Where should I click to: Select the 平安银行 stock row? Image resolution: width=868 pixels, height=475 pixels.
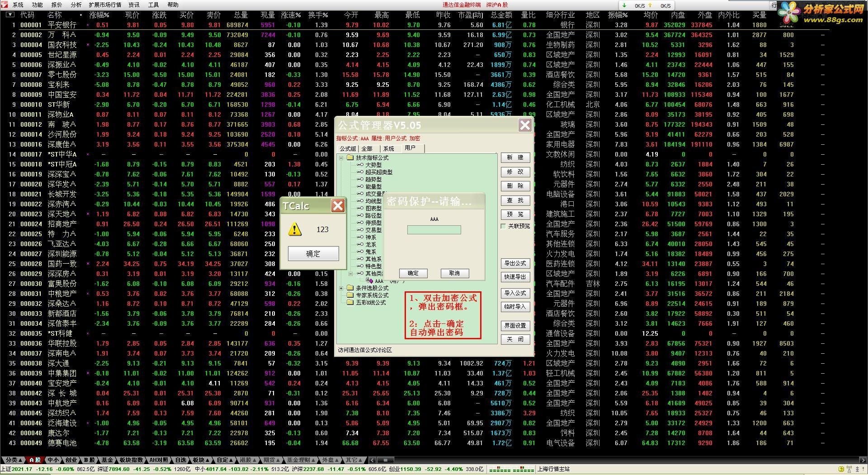tap(416, 25)
